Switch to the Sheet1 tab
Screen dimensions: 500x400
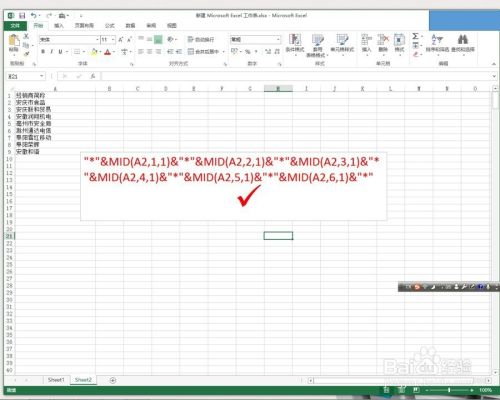56,380
